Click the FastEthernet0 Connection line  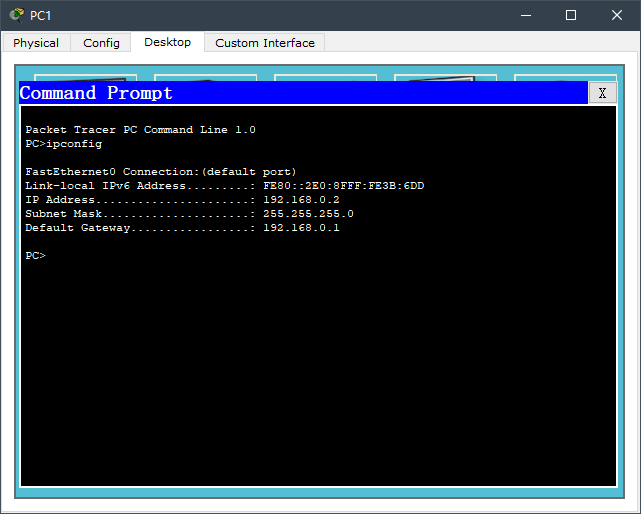(x=161, y=172)
